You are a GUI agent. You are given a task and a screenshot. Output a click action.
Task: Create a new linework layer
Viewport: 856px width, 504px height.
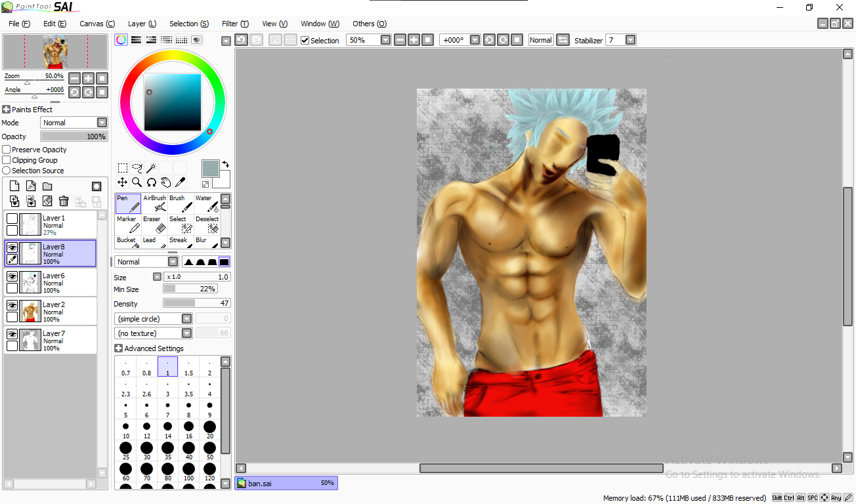[x=31, y=186]
